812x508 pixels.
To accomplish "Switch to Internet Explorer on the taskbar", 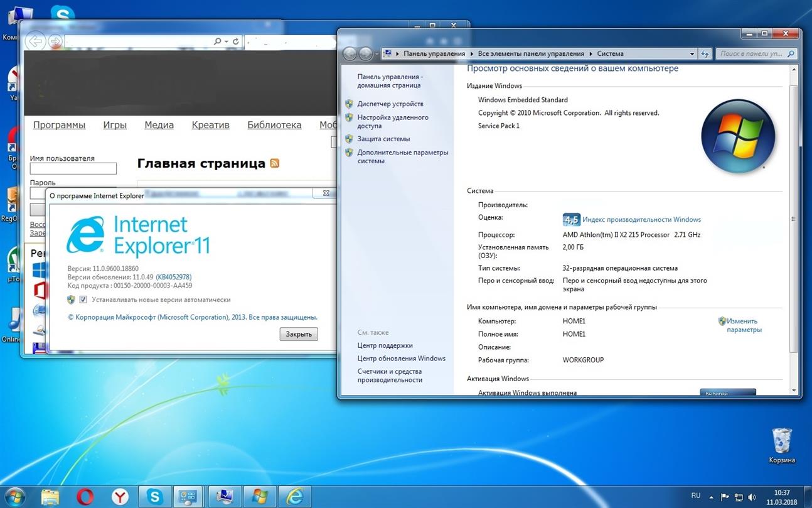I will coord(294,497).
